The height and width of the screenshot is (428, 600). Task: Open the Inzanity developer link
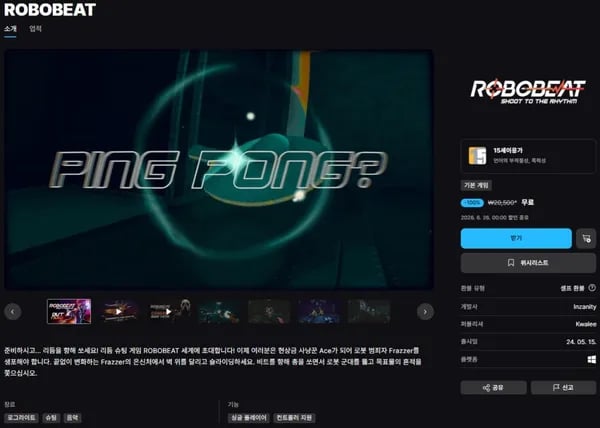pos(585,307)
